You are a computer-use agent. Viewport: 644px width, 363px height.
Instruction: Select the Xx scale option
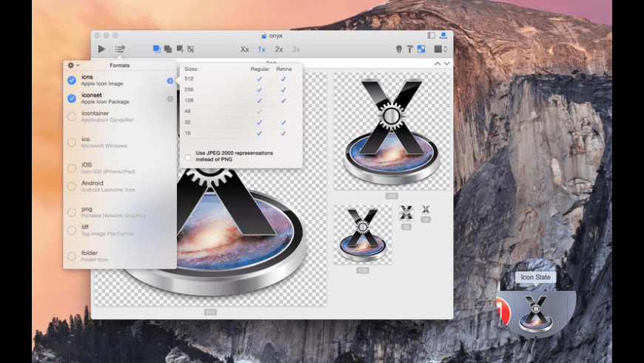[x=244, y=50]
